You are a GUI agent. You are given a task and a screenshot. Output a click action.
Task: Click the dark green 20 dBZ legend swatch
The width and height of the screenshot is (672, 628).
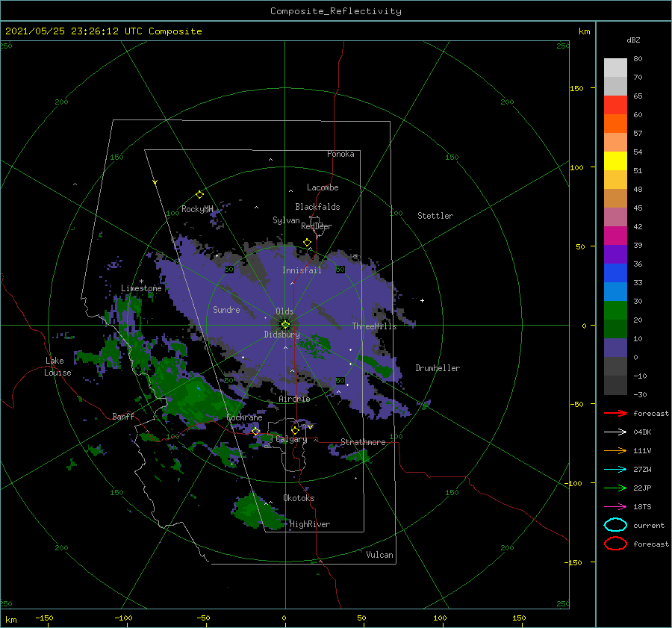pos(615,329)
